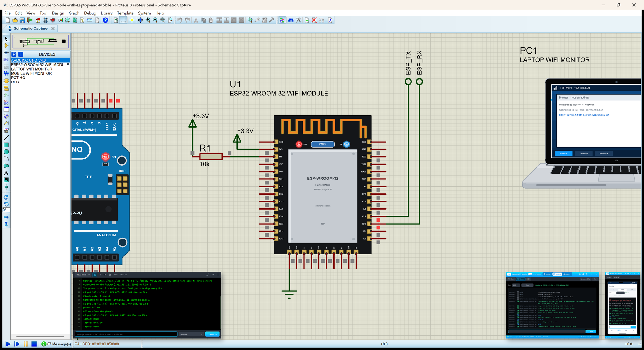Pause the serial terminal output

100,275
